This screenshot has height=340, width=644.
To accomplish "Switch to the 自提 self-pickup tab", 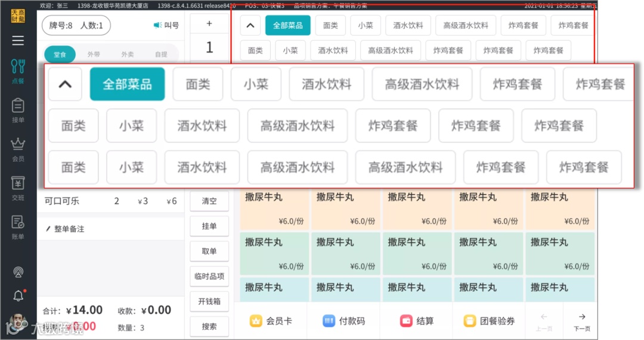I will [161, 54].
